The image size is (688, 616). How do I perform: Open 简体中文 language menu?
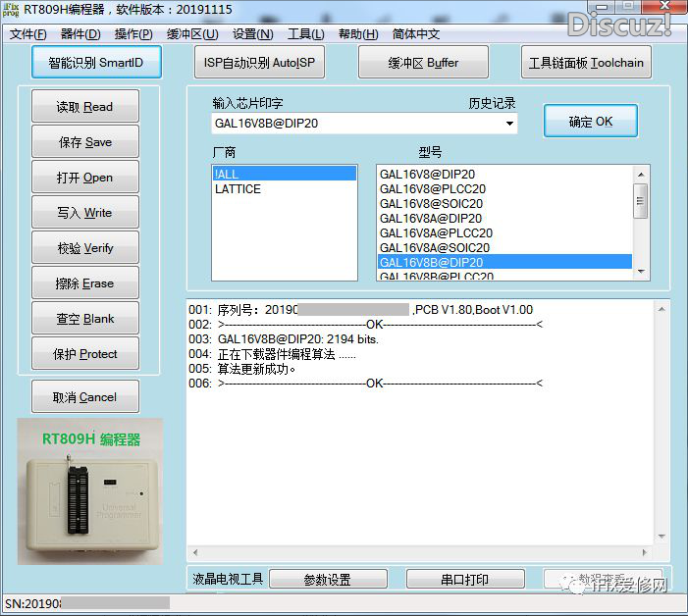[416, 34]
